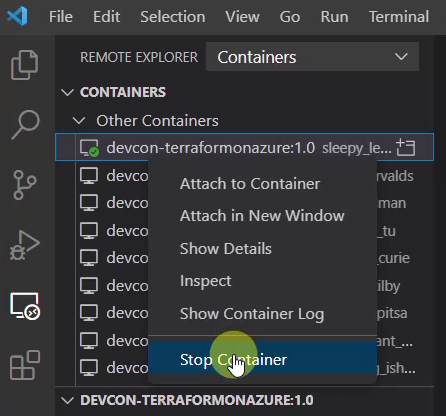Screen dimensions: 446x416
Task: Open the Go menu
Action: (x=290, y=17)
